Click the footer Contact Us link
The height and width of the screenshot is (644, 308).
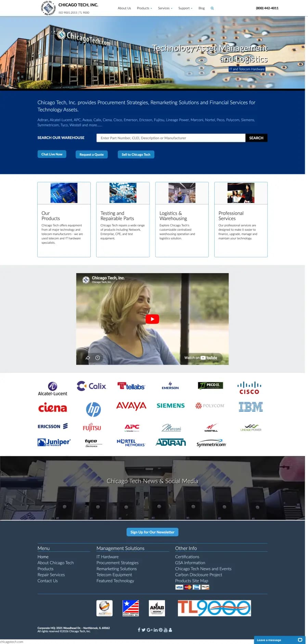click(48, 580)
